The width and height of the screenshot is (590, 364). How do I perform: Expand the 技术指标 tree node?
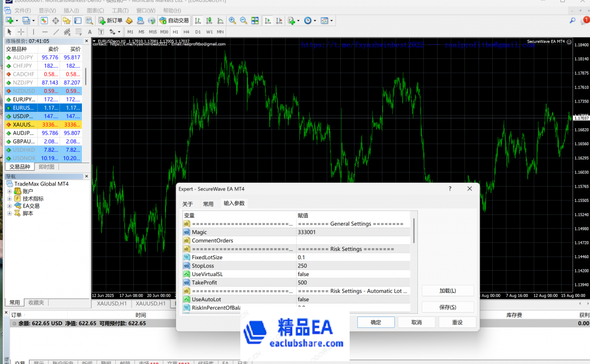click(x=9, y=199)
